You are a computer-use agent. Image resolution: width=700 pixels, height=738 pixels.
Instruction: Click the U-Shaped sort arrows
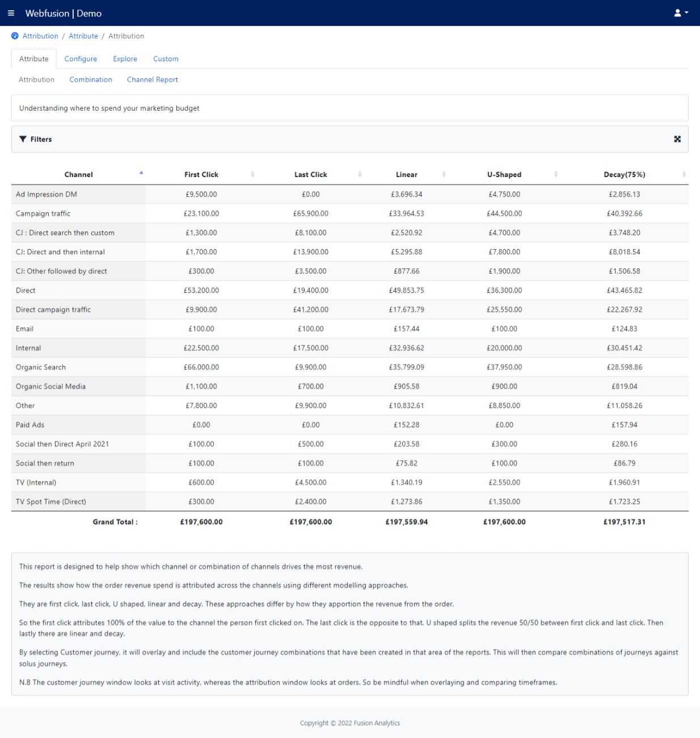click(x=556, y=174)
